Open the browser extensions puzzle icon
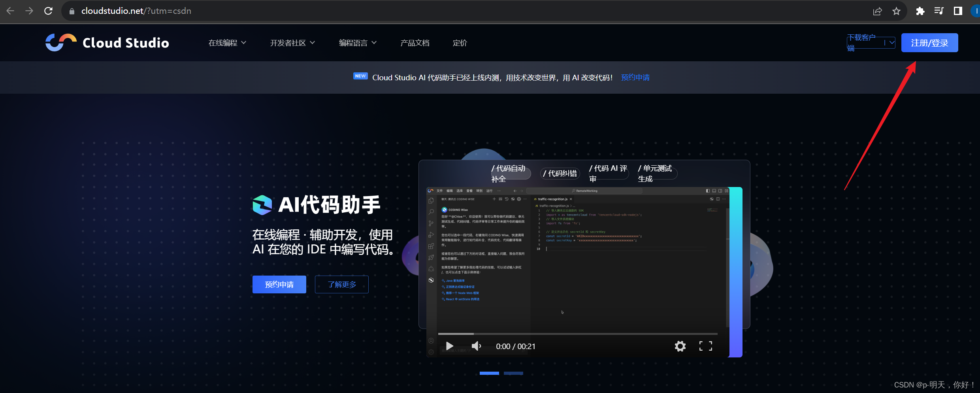The height and width of the screenshot is (393, 980). [920, 11]
